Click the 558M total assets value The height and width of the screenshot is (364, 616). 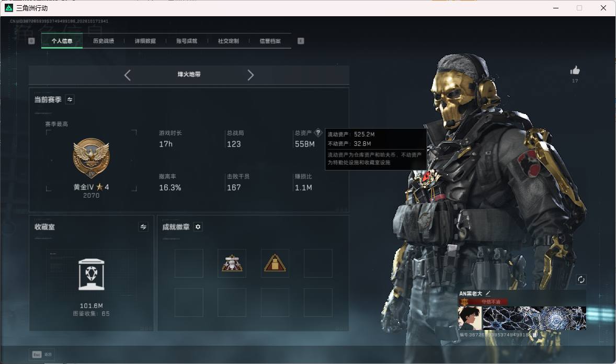305,144
